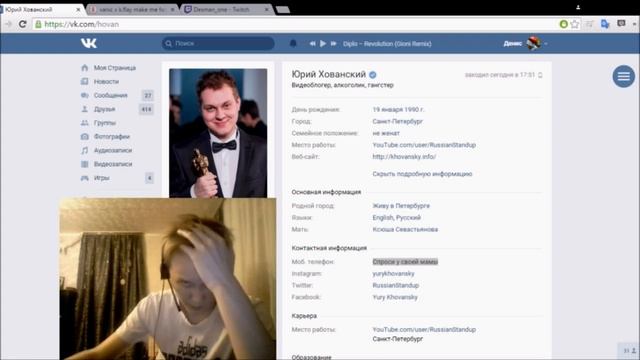Click the green padlock in address bar
Screen dimensions: 640x360
tap(38, 24)
